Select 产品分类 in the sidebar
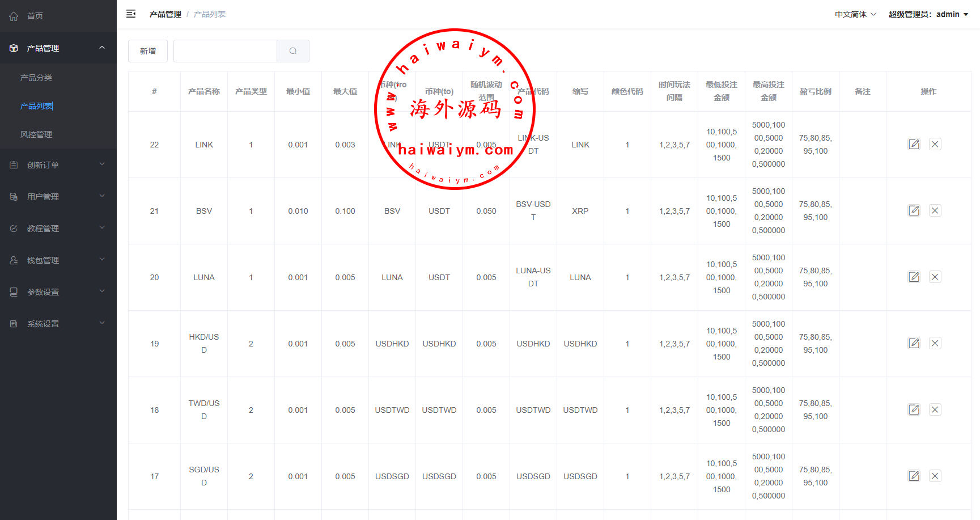 coord(36,78)
